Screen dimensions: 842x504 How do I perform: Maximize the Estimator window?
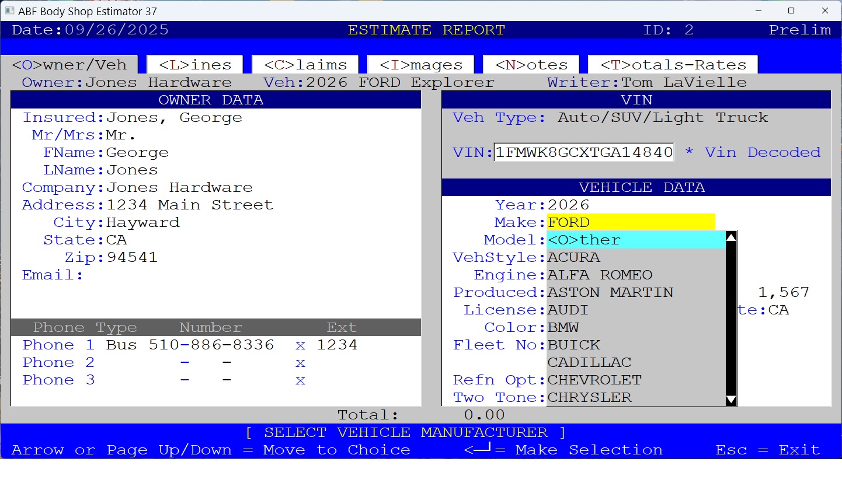[791, 11]
